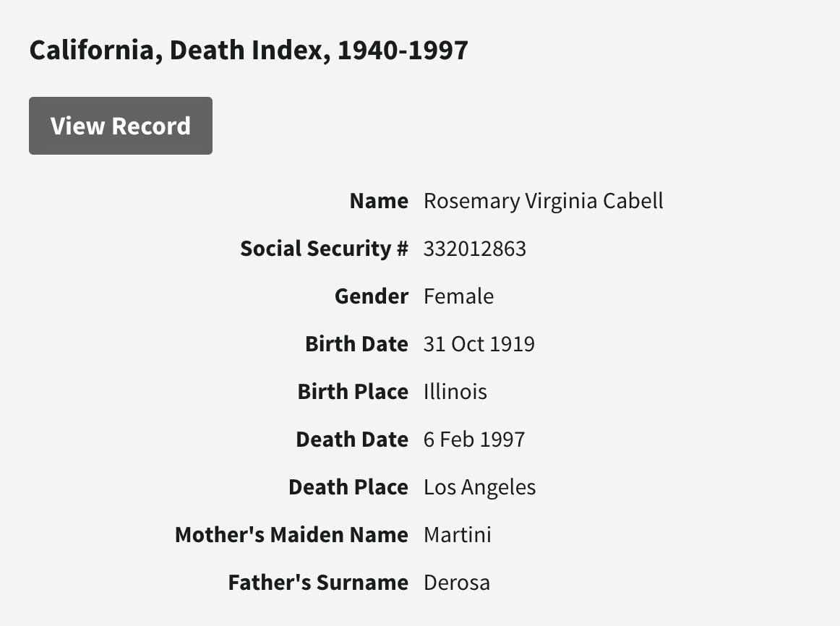
Task: Click the Gender field label
Action: pyautogui.click(x=372, y=296)
